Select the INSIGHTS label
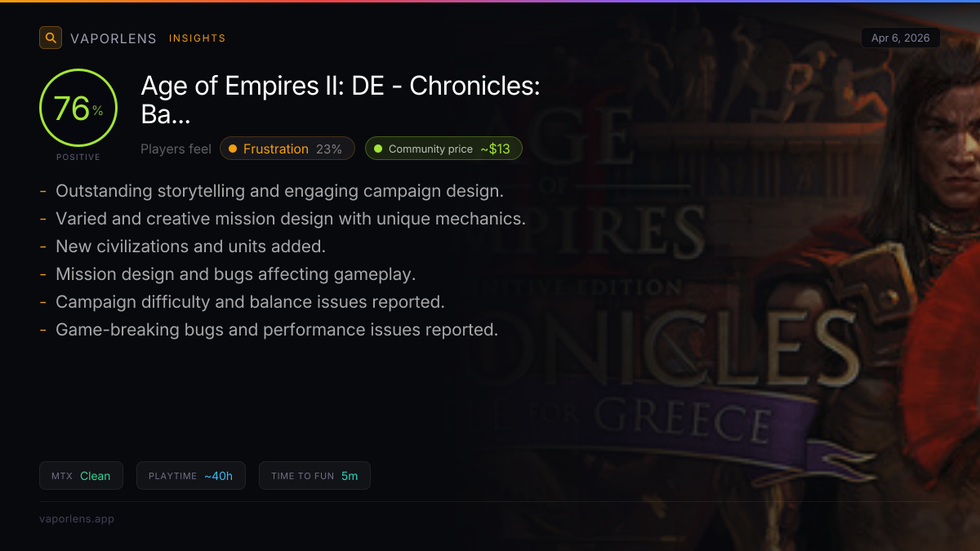 click(197, 38)
